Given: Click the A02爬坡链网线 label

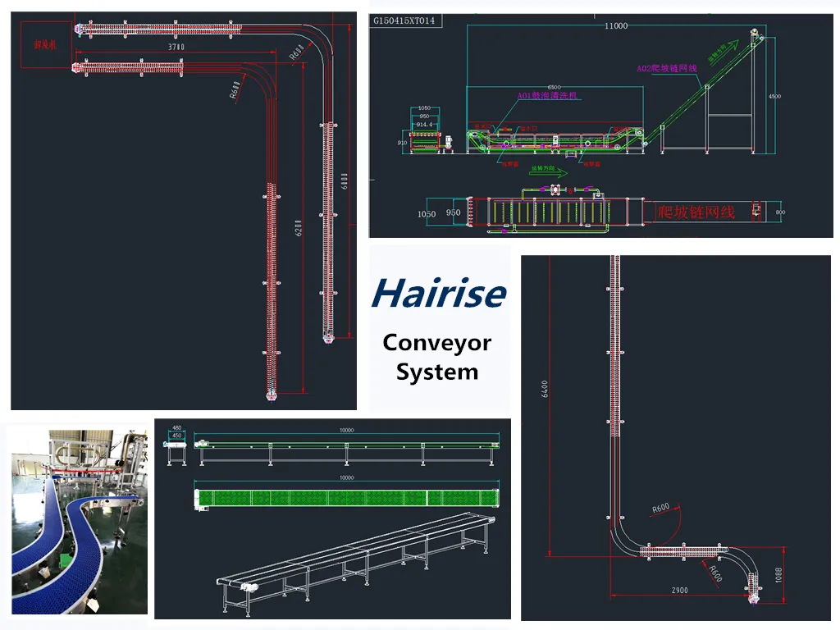Looking at the screenshot, I should click(666, 68).
